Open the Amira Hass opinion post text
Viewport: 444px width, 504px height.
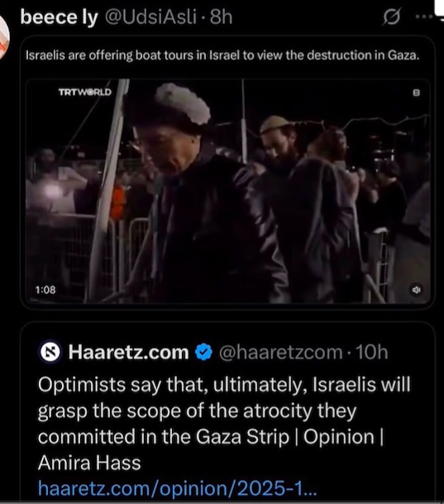(224, 423)
